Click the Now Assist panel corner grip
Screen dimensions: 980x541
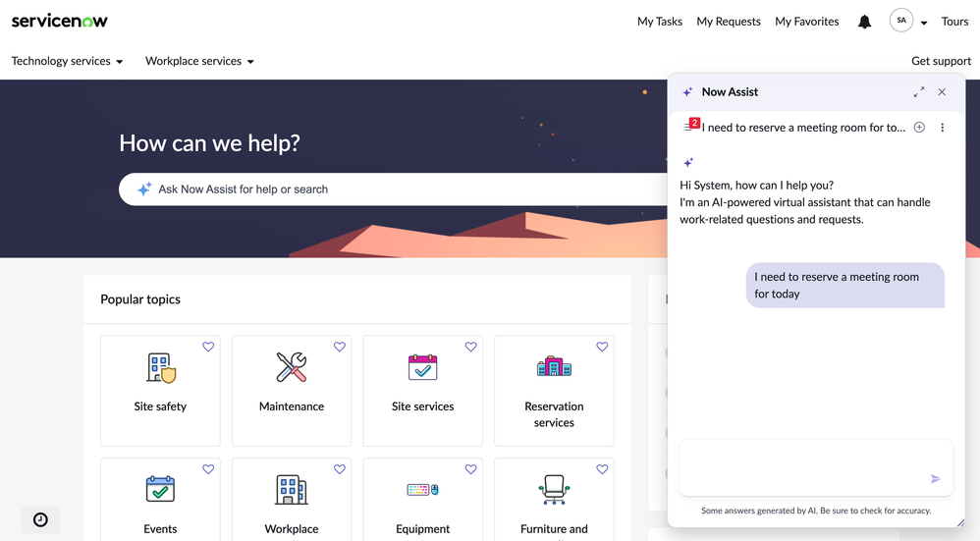click(x=960, y=523)
